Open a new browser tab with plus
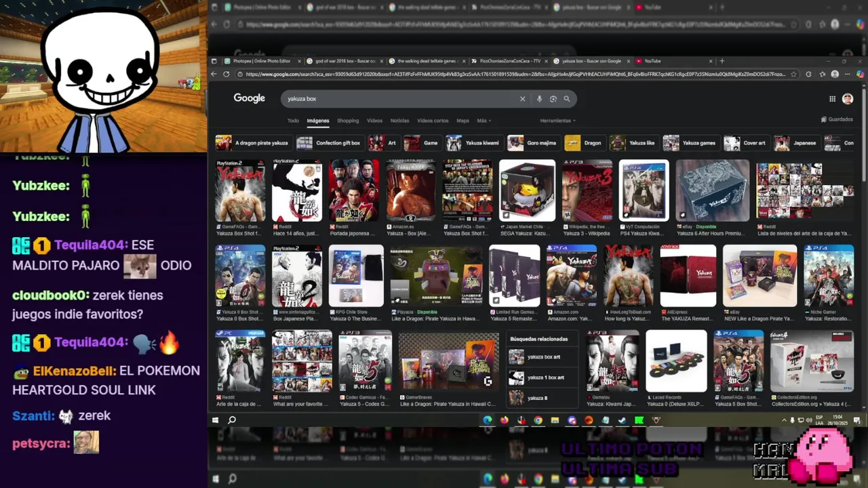Screen dimensions: 868x488 coord(722,61)
